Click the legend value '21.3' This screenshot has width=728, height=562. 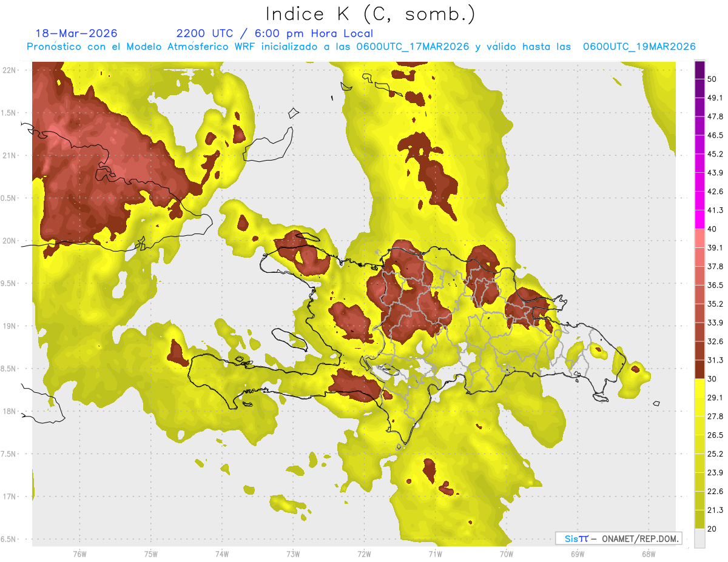click(x=716, y=510)
